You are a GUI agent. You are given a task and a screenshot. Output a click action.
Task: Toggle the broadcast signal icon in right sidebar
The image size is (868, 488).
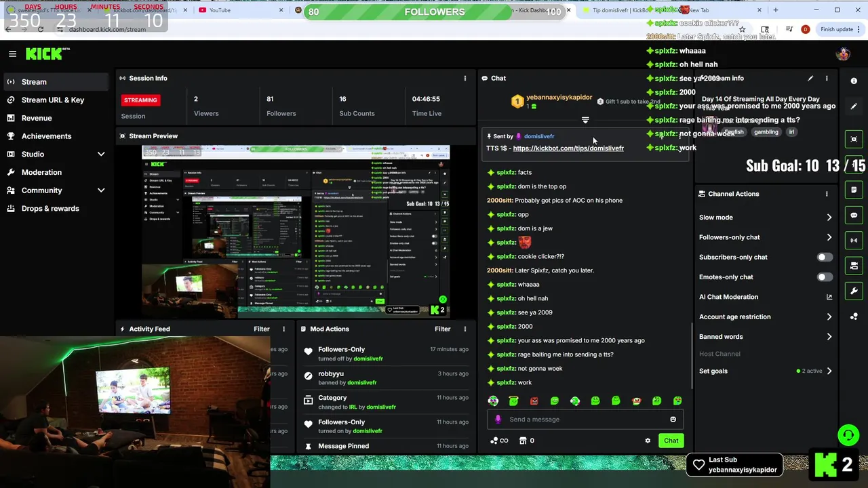point(854,240)
